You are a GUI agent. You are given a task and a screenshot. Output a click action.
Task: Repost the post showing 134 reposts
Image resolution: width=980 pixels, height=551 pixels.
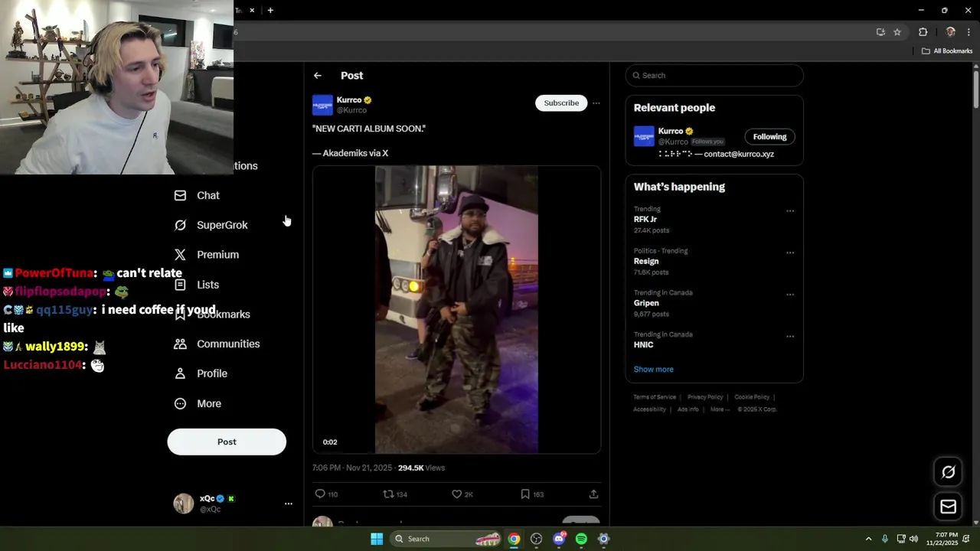tap(388, 494)
